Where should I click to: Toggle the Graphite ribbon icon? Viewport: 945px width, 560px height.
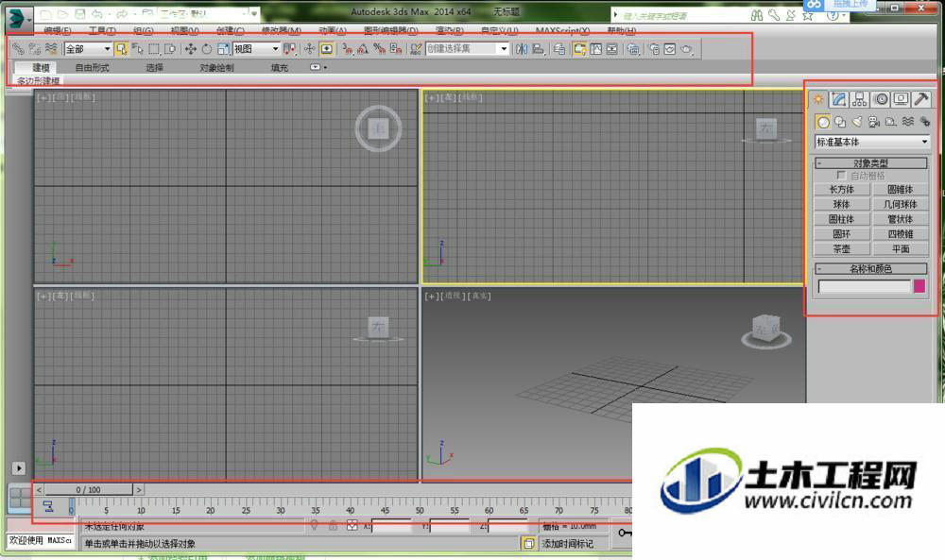point(580,49)
